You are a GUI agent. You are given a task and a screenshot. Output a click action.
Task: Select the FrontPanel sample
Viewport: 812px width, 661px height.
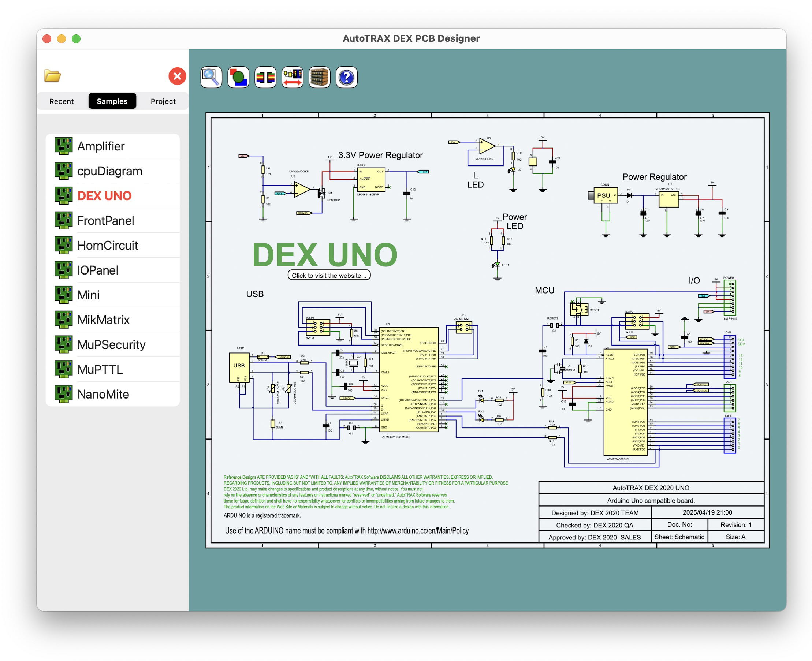click(113, 220)
